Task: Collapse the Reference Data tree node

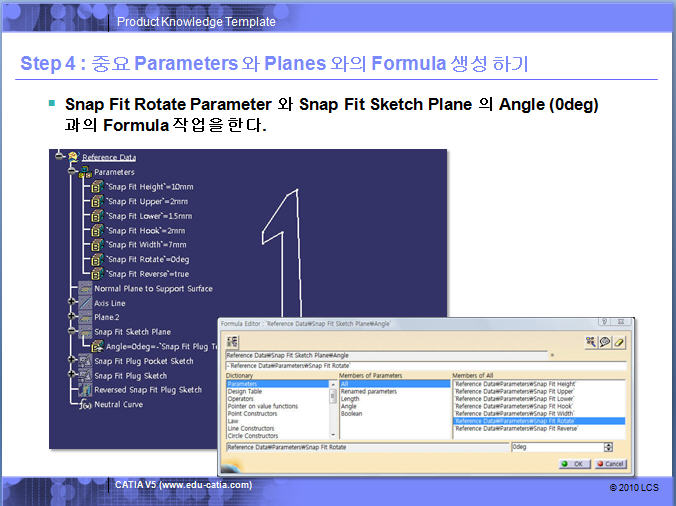Action: 59,157
